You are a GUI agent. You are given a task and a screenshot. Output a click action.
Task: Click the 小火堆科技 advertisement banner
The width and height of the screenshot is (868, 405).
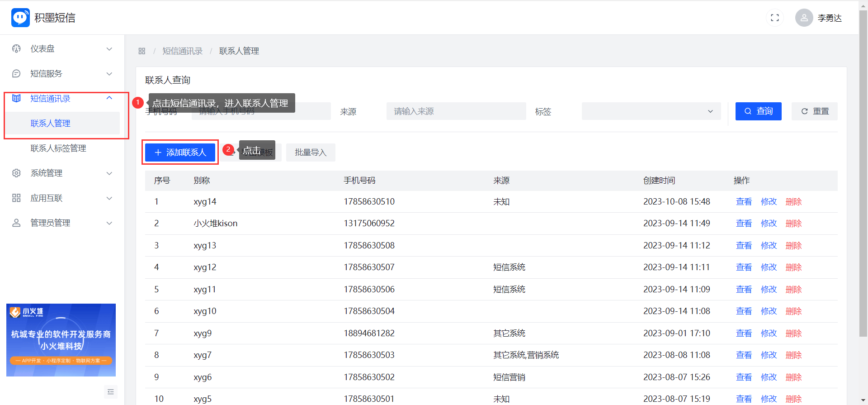pyautogui.click(x=61, y=340)
